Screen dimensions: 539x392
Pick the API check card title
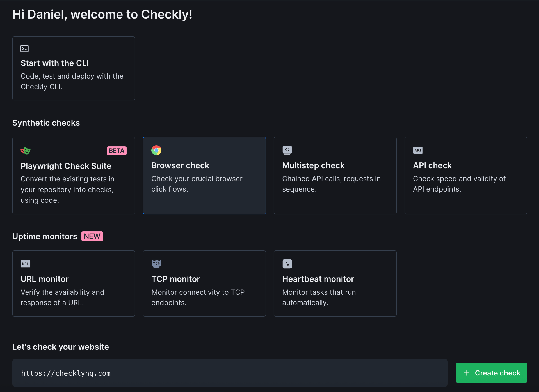(432, 165)
